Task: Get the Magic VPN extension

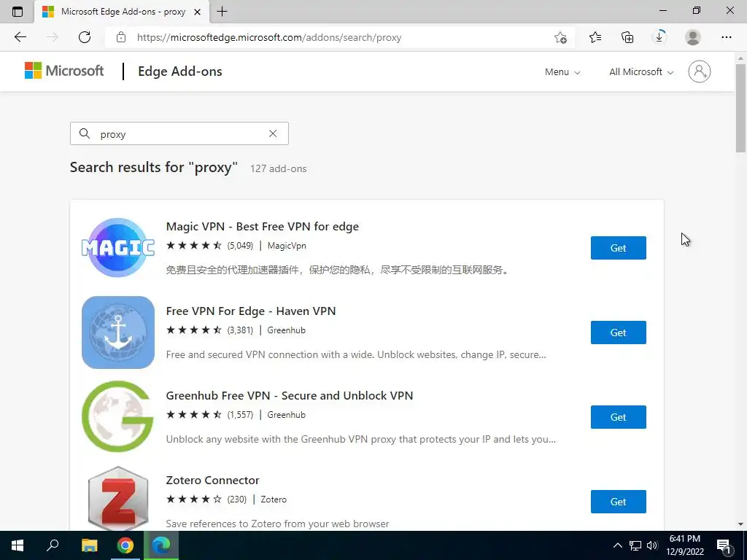Action: pyautogui.click(x=619, y=248)
